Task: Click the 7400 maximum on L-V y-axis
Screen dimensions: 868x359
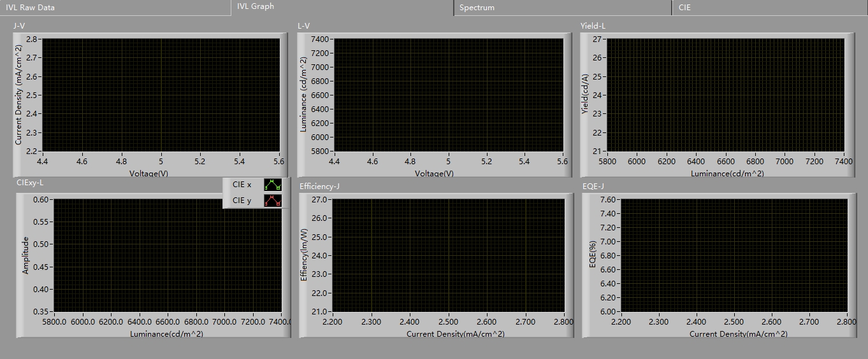Action: click(x=320, y=39)
